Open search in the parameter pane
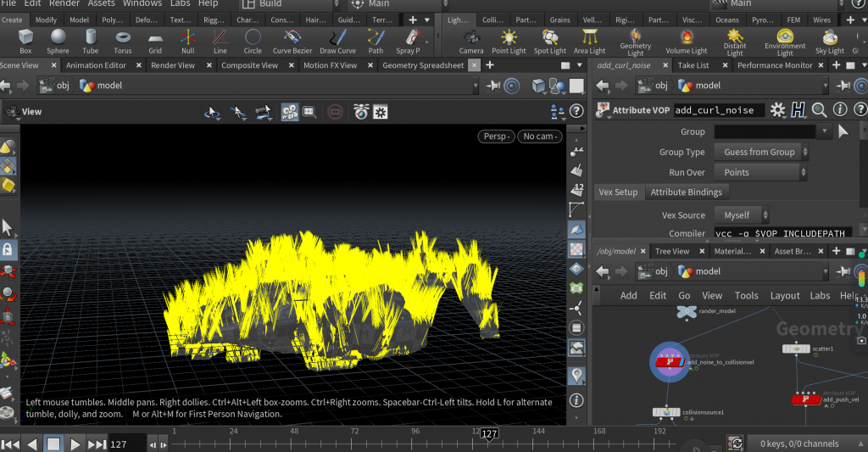The height and width of the screenshot is (452, 868). tap(820, 109)
